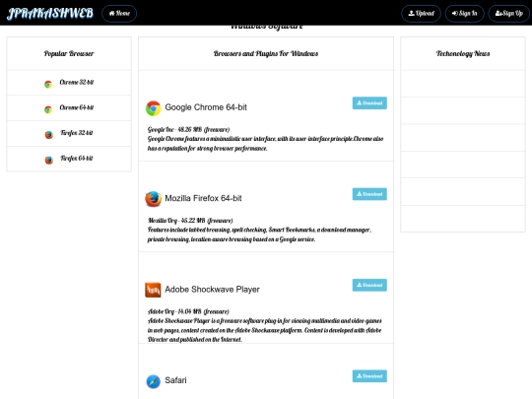Click the Sign In button
The width and height of the screenshot is (532, 399).
[x=464, y=14]
